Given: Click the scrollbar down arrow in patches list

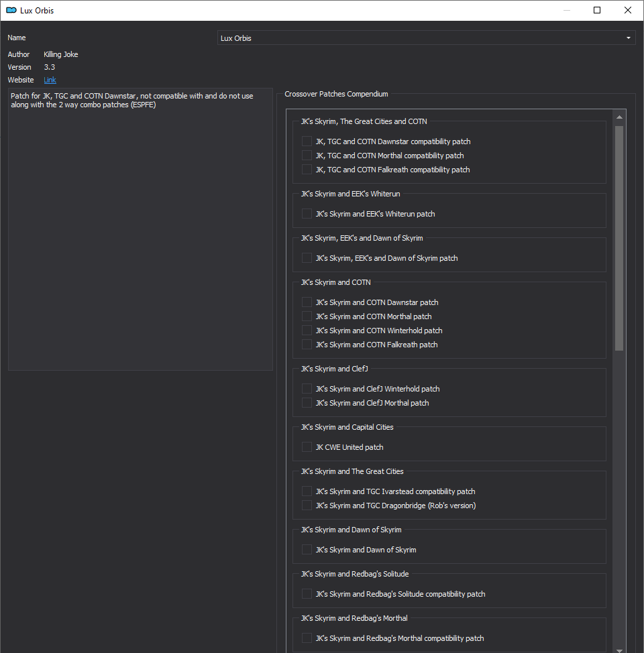Looking at the screenshot, I should tap(619, 650).
